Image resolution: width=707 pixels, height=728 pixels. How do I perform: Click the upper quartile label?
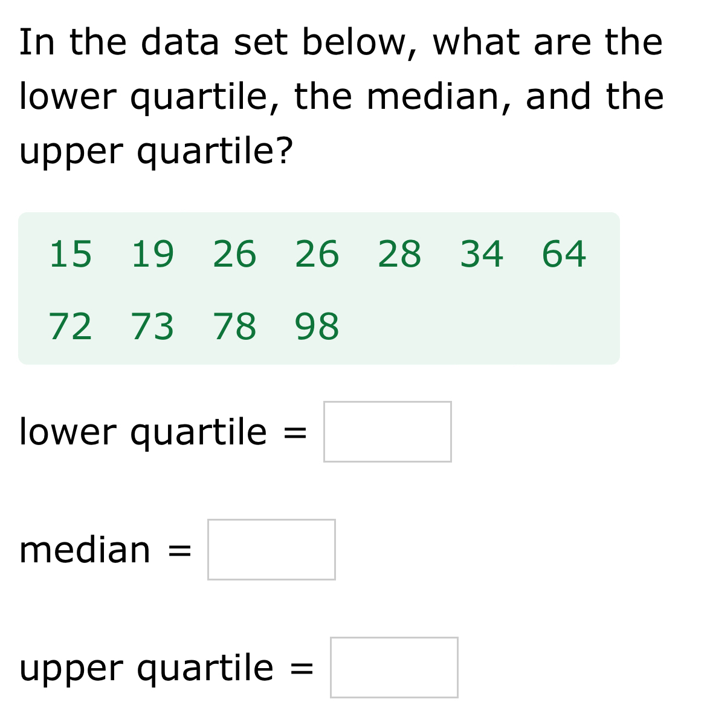coord(145,667)
